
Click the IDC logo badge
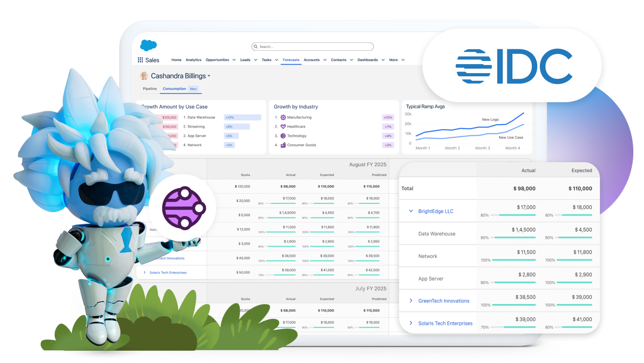tap(513, 66)
